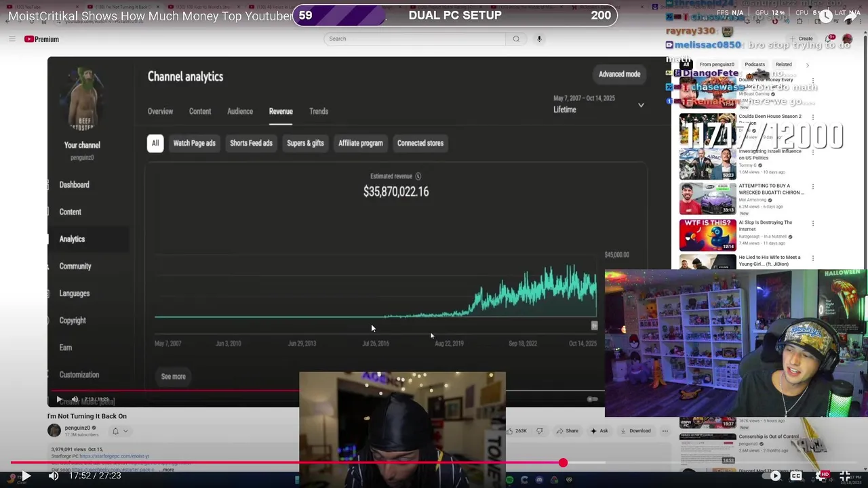Open Advanced mode in Channel analytics
Image resolution: width=868 pixels, height=488 pixels.
(x=619, y=74)
